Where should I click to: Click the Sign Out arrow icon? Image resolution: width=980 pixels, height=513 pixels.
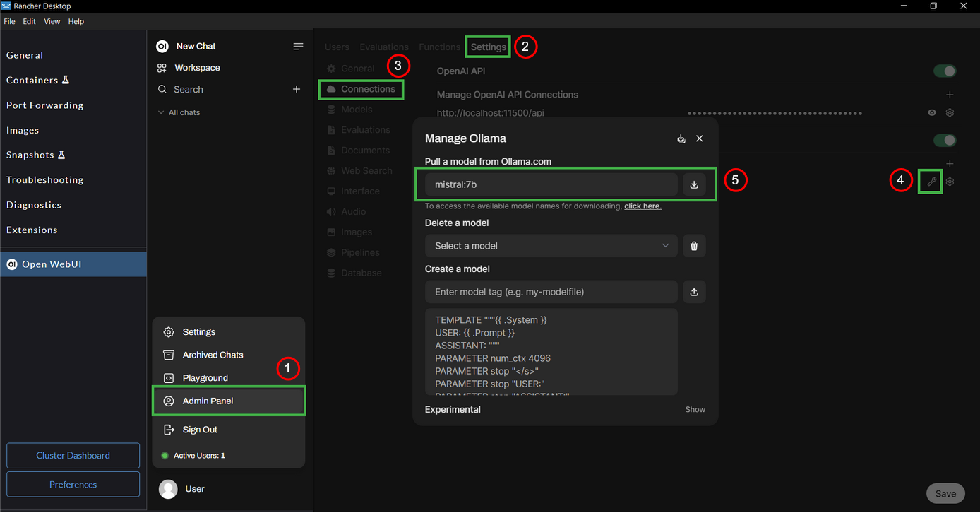[x=169, y=430]
